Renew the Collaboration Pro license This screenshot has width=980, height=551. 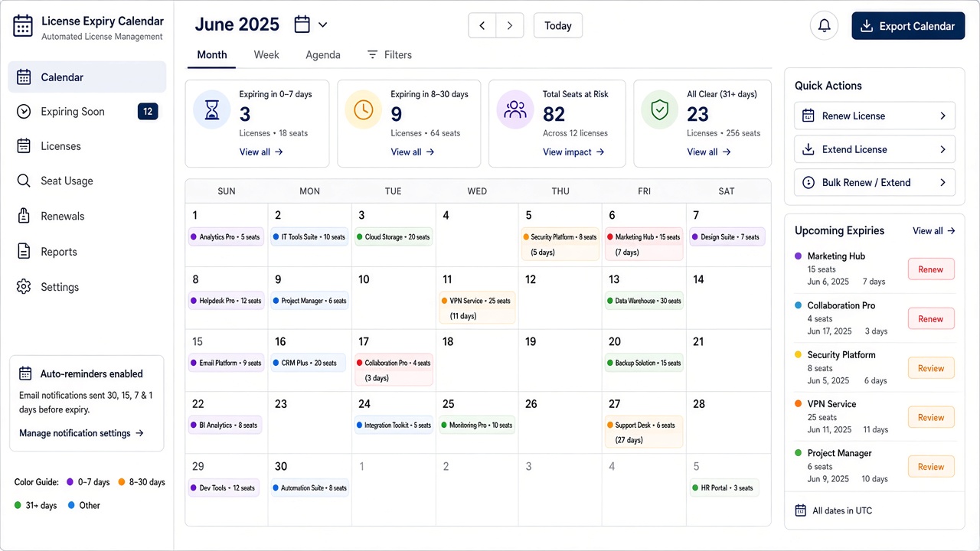point(931,318)
